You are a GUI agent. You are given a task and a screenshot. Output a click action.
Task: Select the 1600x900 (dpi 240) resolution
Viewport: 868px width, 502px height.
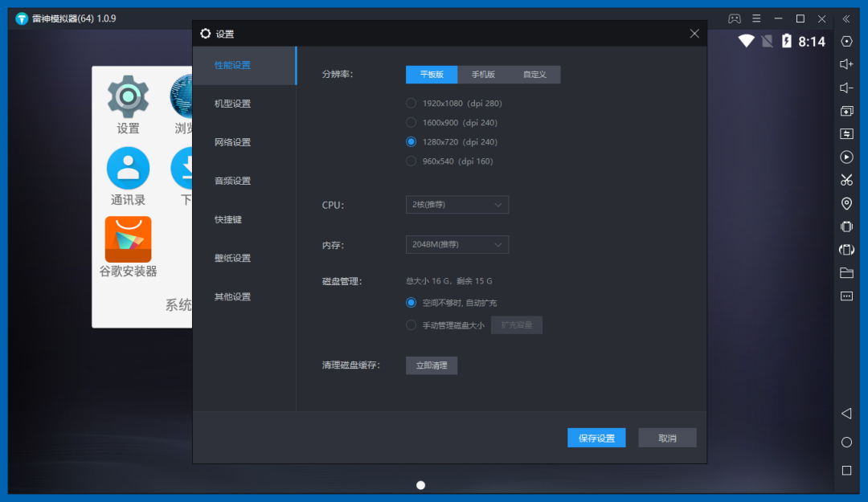coord(411,123)
